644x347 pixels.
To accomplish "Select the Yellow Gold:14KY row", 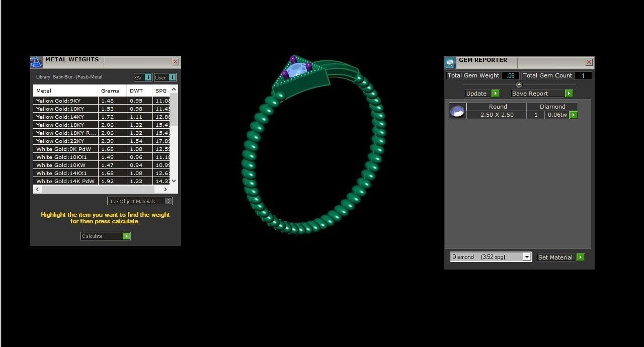I will (102, 117).
